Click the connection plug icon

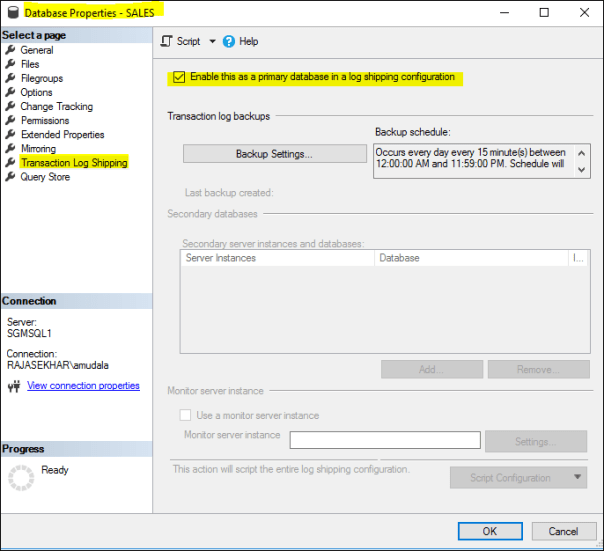point(14,386)
